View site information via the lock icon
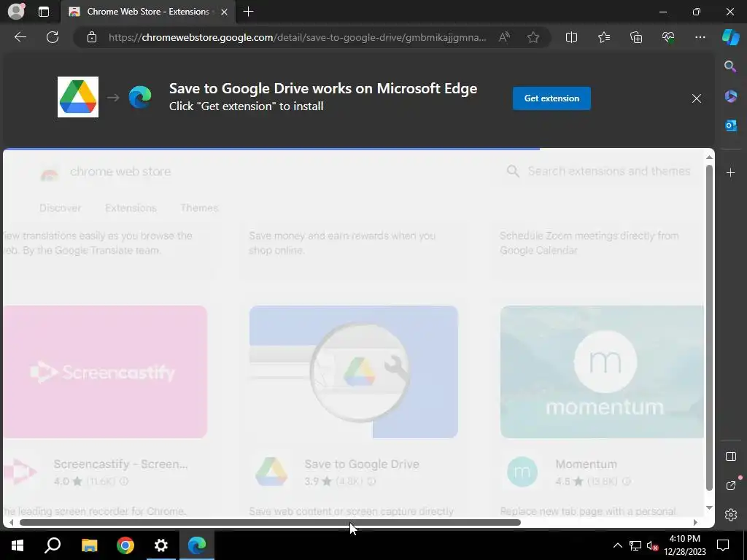This screenshot has height=560, width=747. [x=92, y=37]
